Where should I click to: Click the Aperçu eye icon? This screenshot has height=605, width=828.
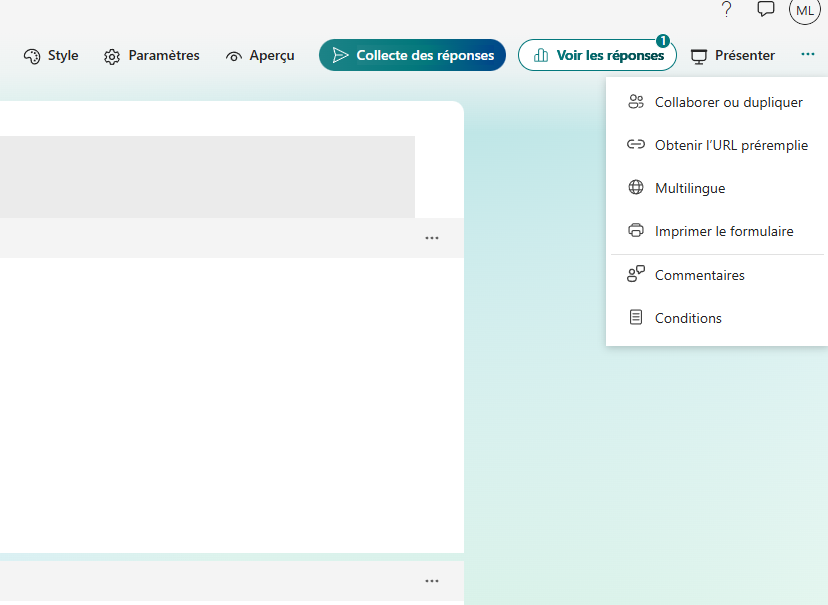234,56
